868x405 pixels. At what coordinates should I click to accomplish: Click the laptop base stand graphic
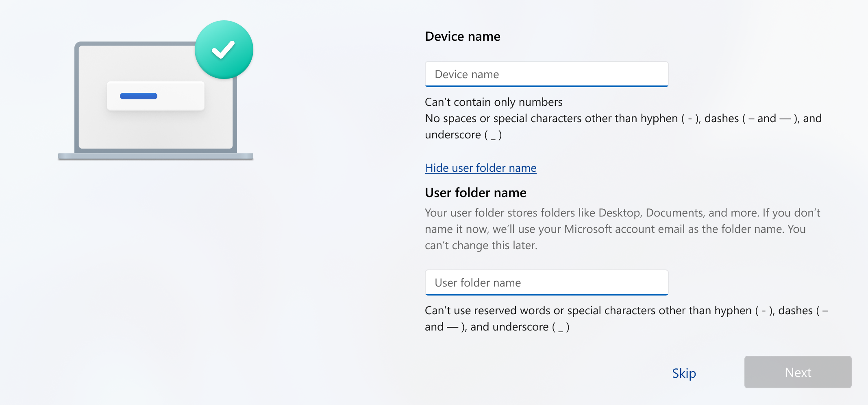pos(156,156)
